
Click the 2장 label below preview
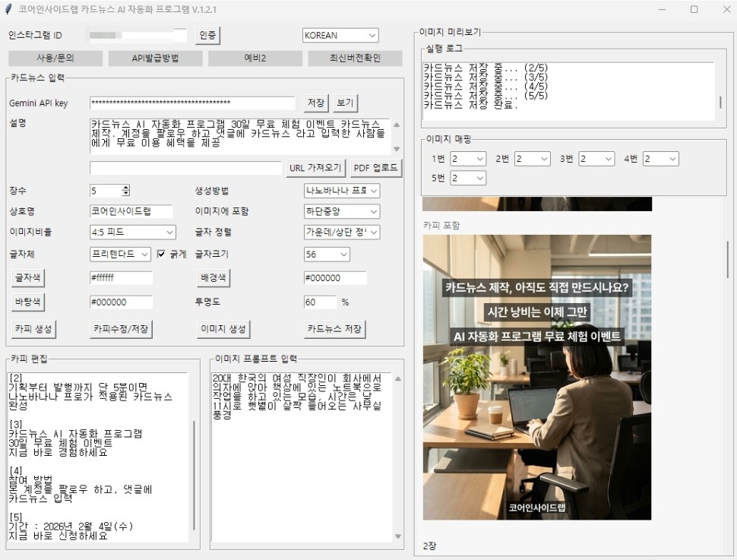point(429,546)
